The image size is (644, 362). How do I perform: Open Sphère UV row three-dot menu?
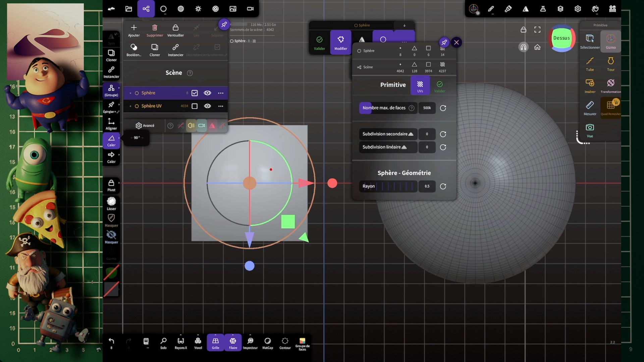[220, 106]
